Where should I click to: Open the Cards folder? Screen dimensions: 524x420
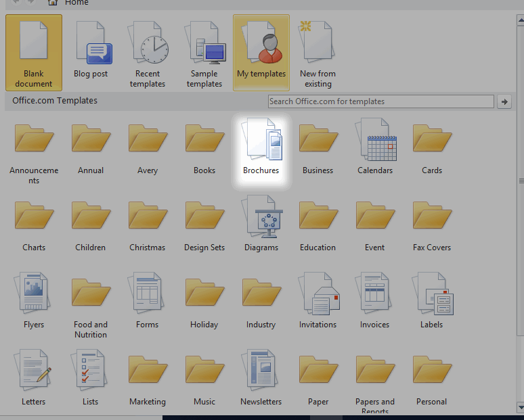pos(432,149)
